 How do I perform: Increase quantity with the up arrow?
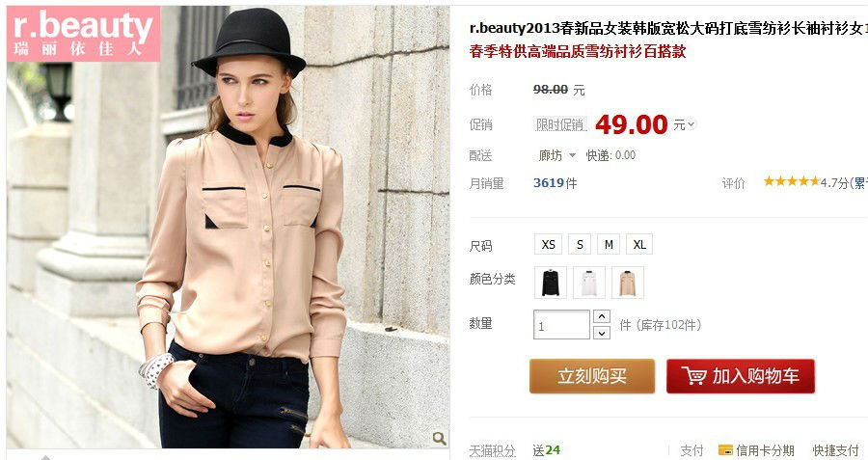(602, 316)
